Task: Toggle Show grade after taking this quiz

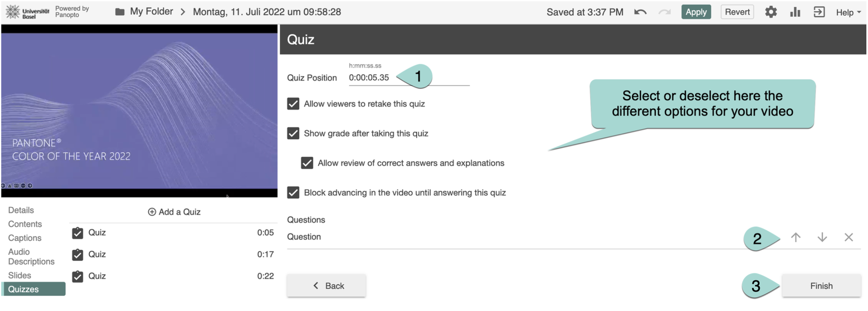Action: point(293,134)
